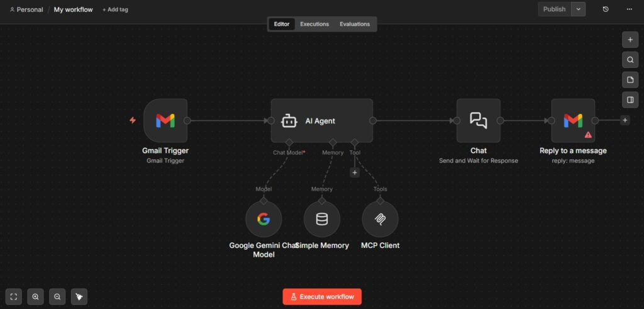Screen dimensions: 644x309
Task: Add a sticky note from the right toolbar
Action: point(630,80)
